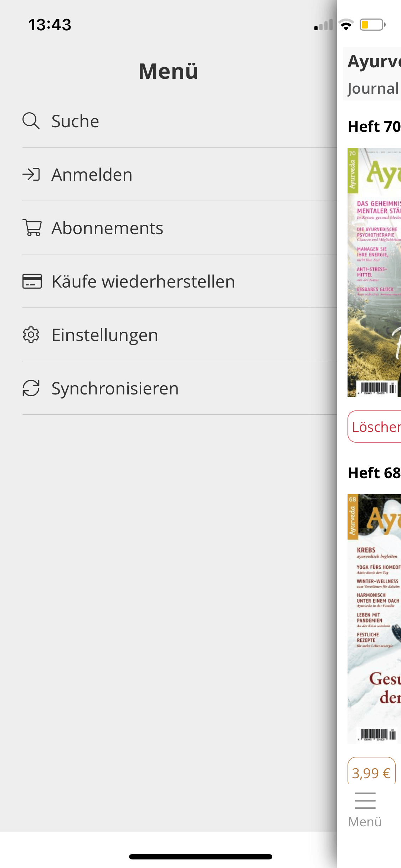This screenshot has height=868, width=401.
Task: Tap the Löschen button under Heft 70
Action: tap(374, 427)
